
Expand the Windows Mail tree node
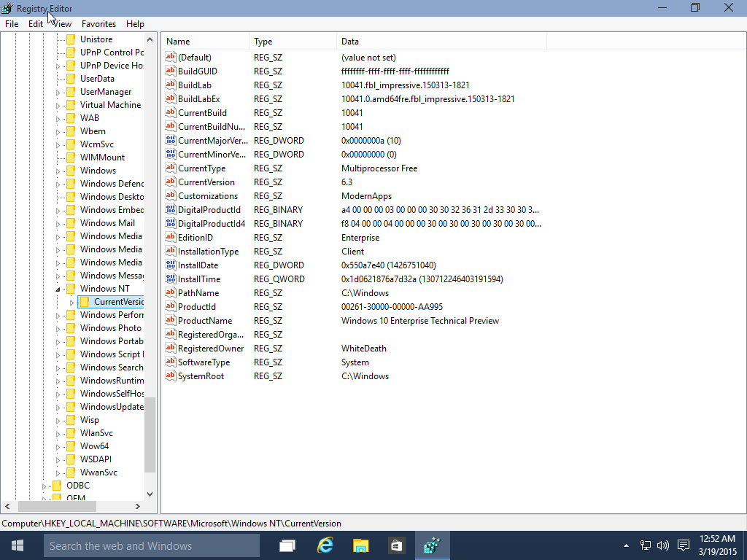pos(58,223)
